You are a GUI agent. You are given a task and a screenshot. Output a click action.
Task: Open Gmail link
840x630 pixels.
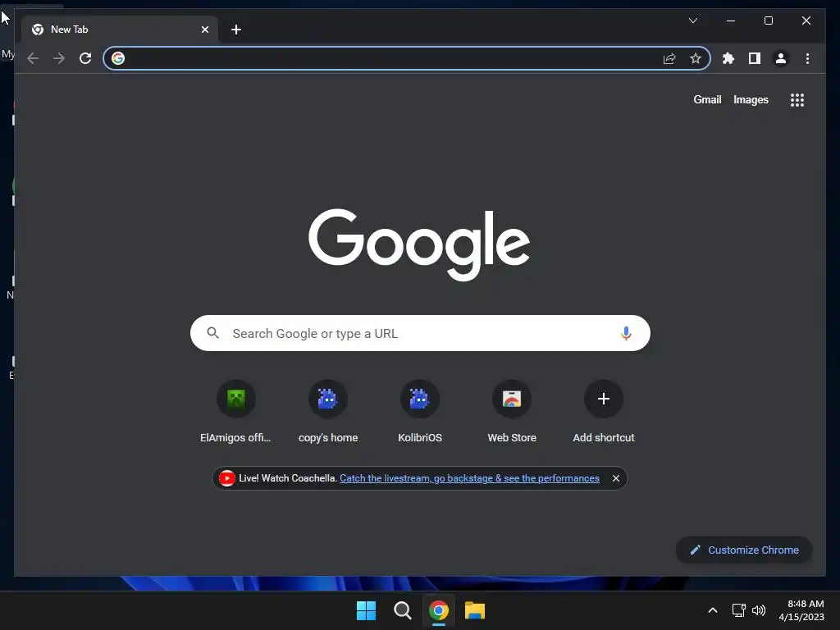pyautogui.click(x=707, y=99)
